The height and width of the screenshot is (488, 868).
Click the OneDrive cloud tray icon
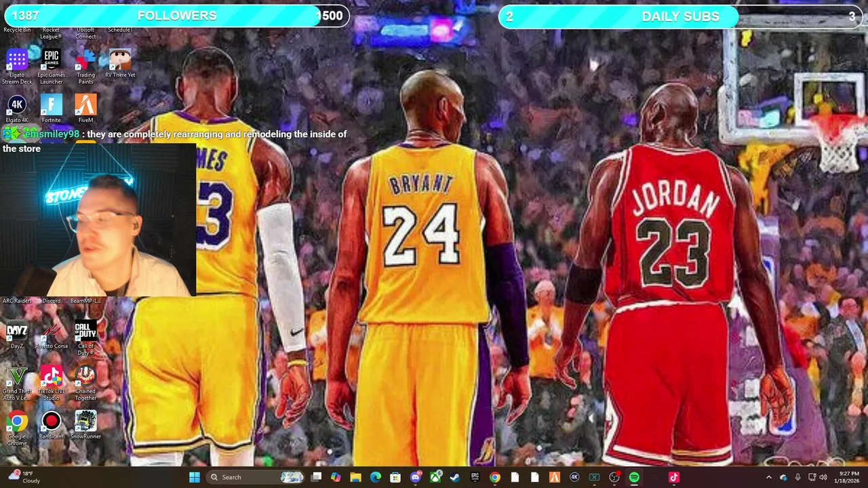[784, 477]
